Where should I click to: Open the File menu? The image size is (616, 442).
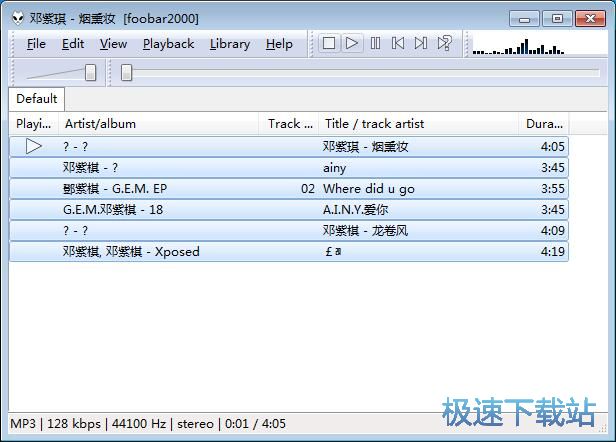pos(36,44)
